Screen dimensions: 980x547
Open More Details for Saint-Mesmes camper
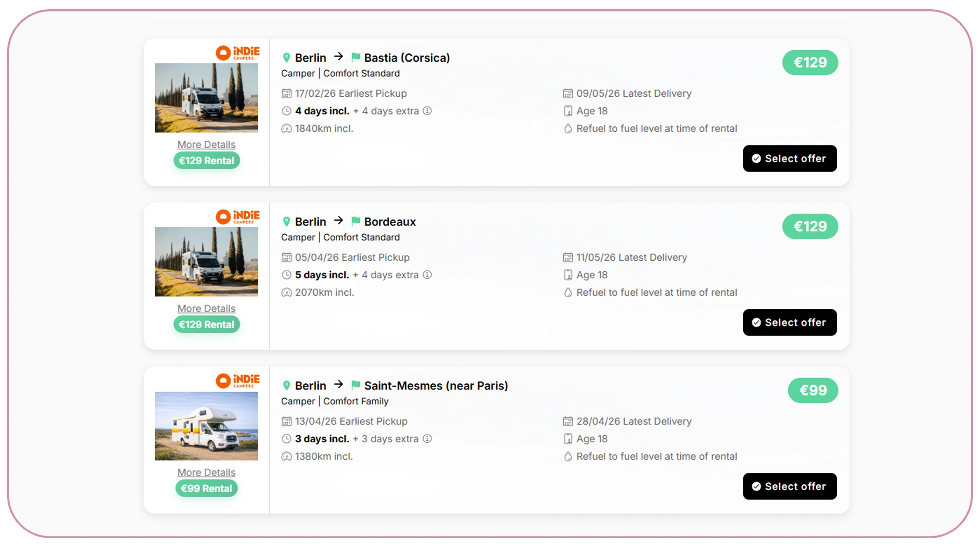coord(206,472)
